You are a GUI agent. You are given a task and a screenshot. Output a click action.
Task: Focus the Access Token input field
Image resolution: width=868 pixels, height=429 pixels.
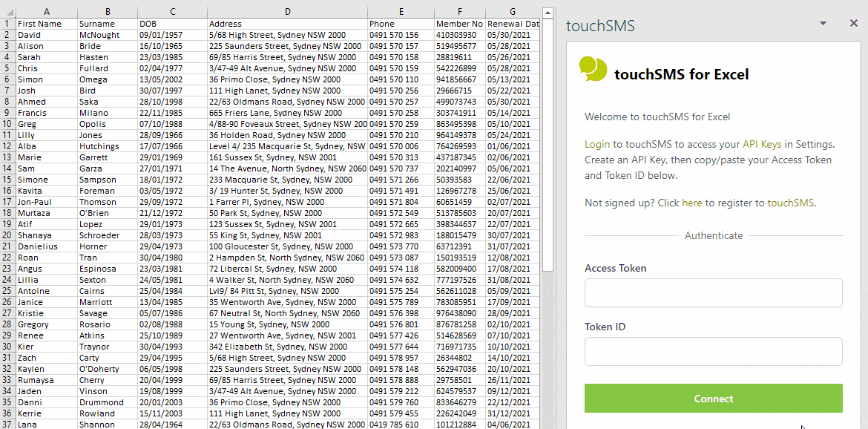point(713,293)
